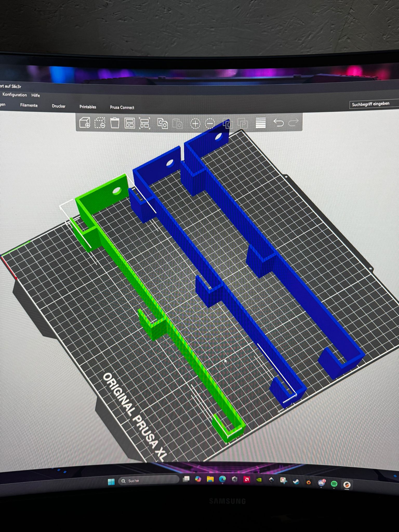Click the Suchbegriff eingeben search field
399x532 pixels.
[374, 104]
